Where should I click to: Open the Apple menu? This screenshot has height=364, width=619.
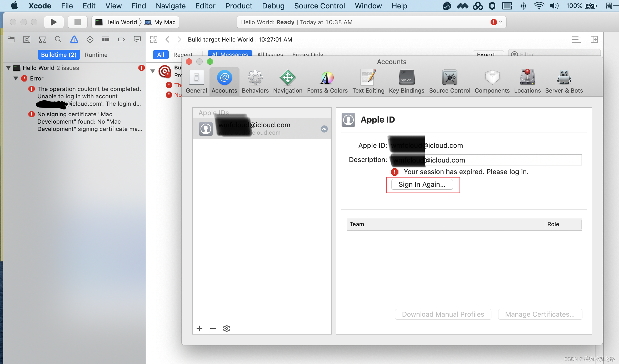(x=15, y=6)
